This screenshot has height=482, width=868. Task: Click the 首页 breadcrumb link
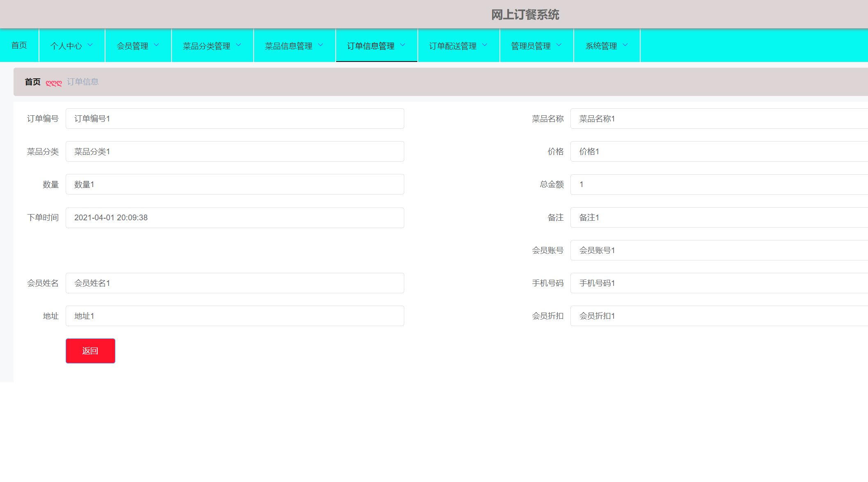tap(33, 82)
